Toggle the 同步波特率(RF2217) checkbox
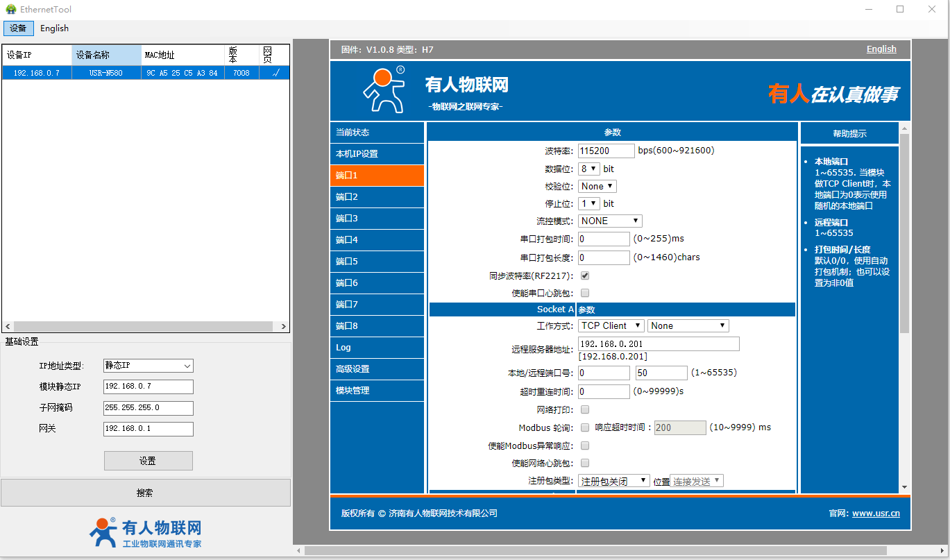This screenshot has height=560, width=950. click(585, 275)
